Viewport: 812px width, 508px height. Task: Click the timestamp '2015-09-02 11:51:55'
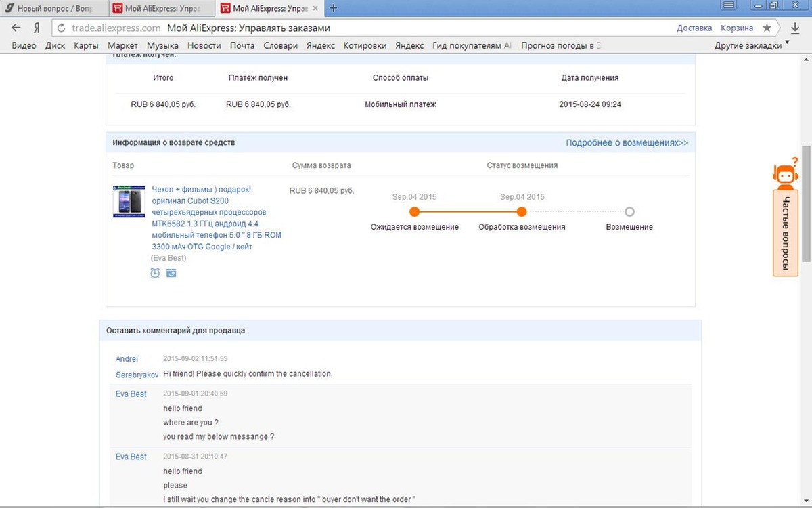point(196,358)
